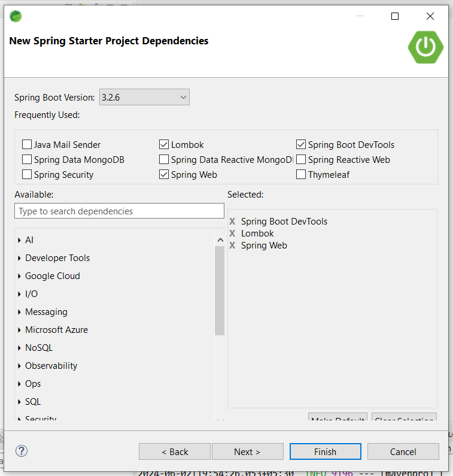The height and width of the screenshot is (476, 453).
Task: Expand the I/O category
Action: (19, 294)
